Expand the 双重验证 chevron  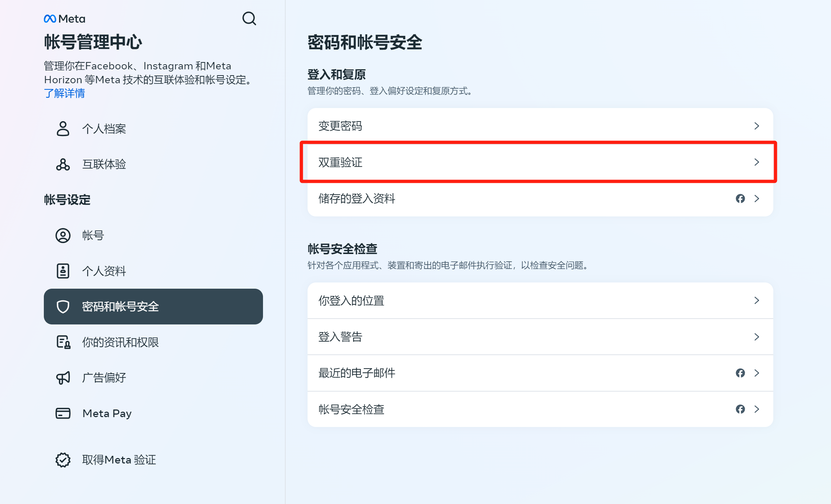coord(756,162)
